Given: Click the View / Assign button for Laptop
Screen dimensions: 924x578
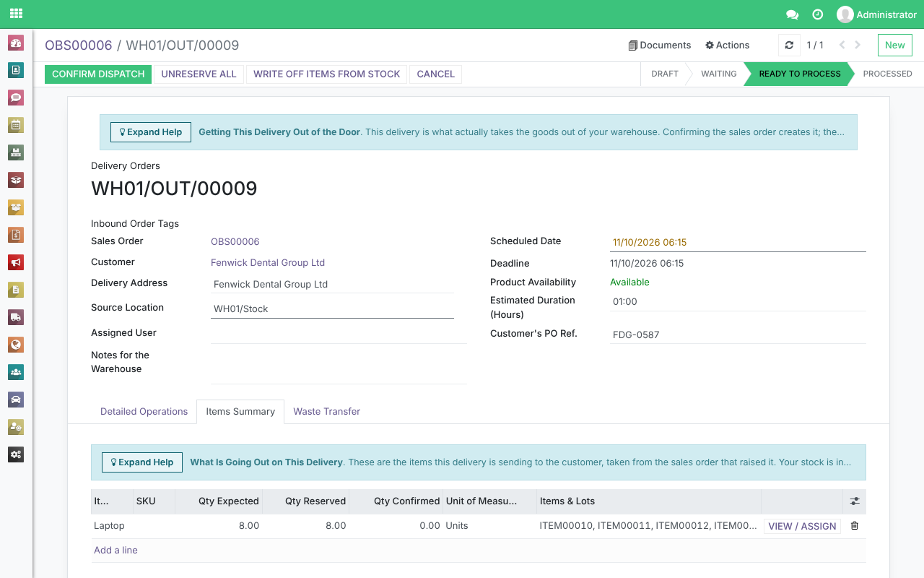Looking at the screenshot, I should (x=802, y=526).
